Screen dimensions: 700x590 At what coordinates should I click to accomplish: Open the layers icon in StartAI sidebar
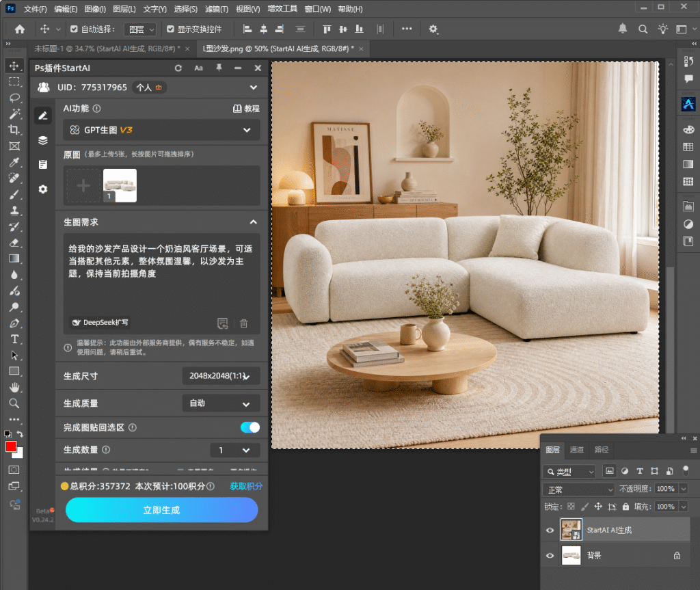coord(43,140)
